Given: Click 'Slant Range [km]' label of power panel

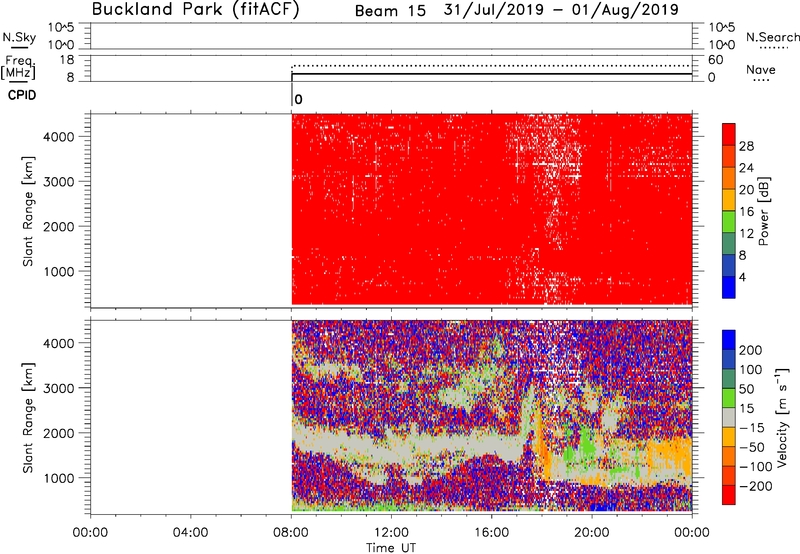Looking at the screenshot, I should tap(28, 211).
